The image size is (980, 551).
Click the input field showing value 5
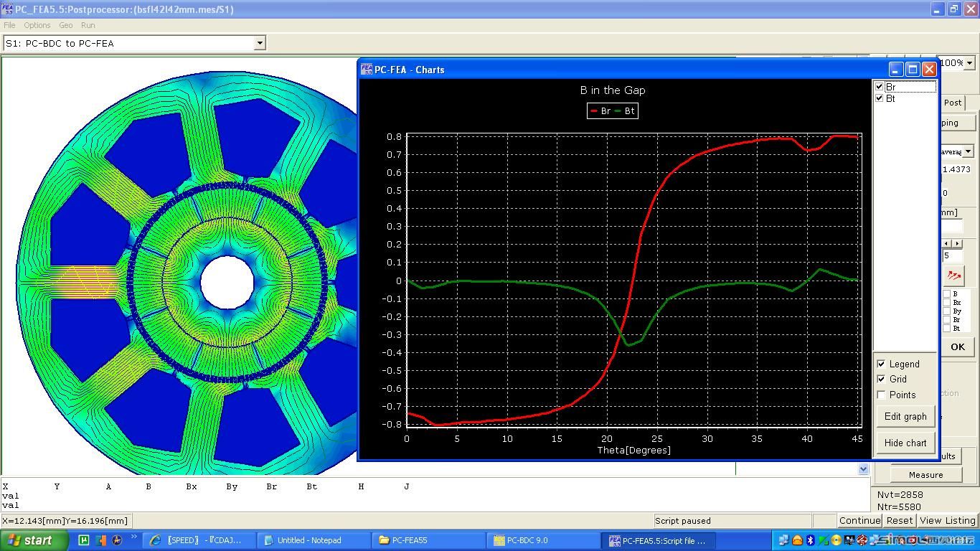pyautogui.click(x=952, y=255)
